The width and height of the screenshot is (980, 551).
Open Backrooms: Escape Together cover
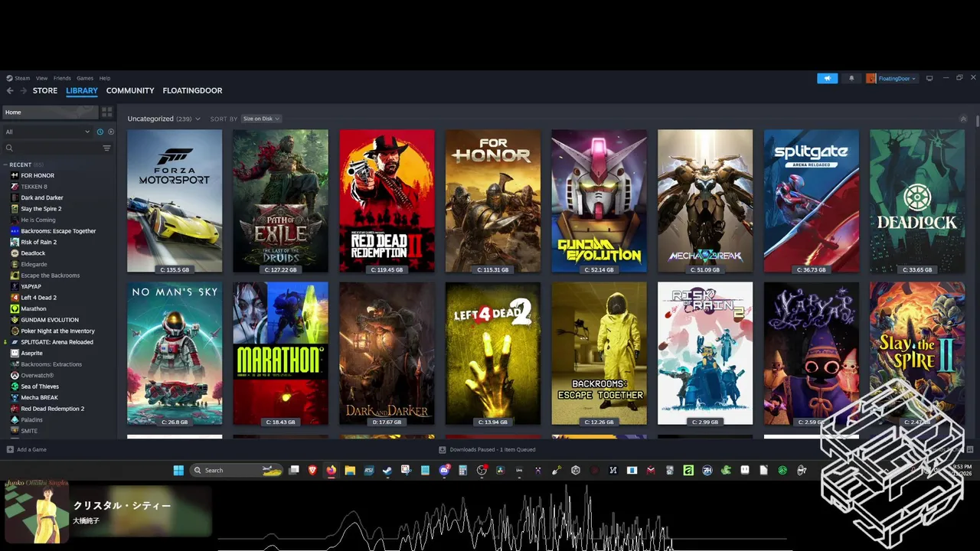click(x=599, y=354)
